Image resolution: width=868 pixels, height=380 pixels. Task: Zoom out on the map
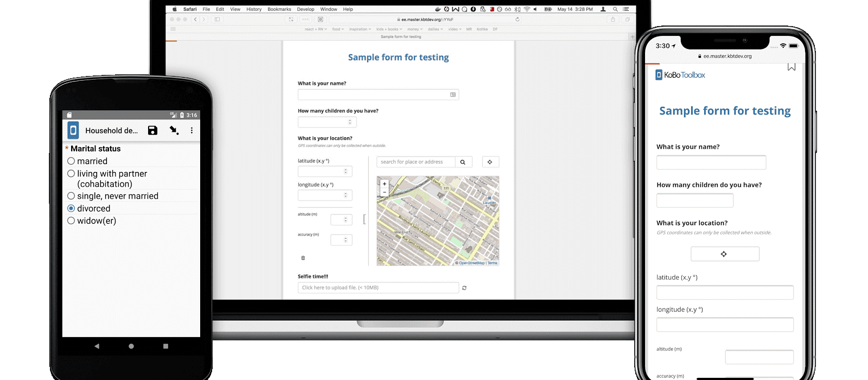(x=385, y=192)
